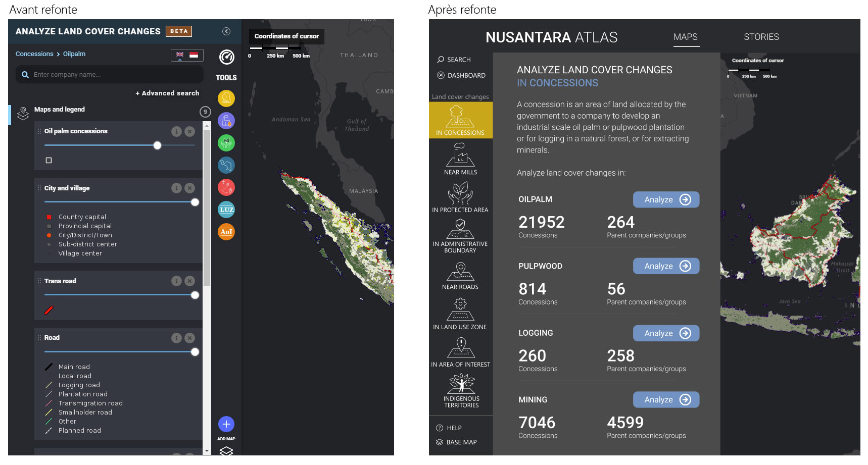Click the Oilpalm breadcrumb link

pyautogui.click(x=74, y=54)
